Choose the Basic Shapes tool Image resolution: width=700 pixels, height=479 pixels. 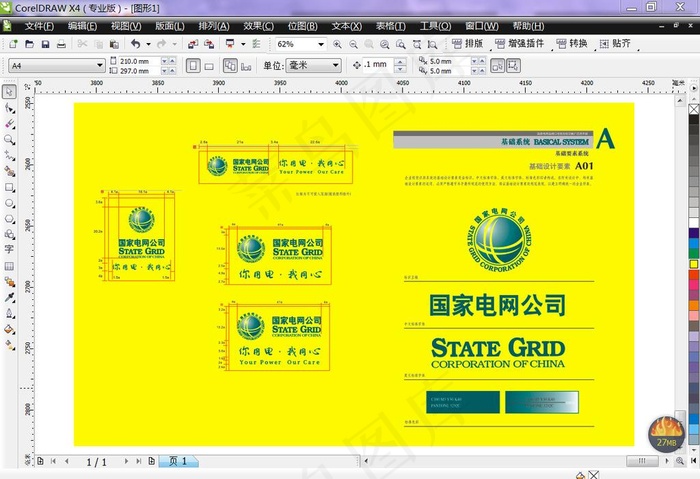9,234
